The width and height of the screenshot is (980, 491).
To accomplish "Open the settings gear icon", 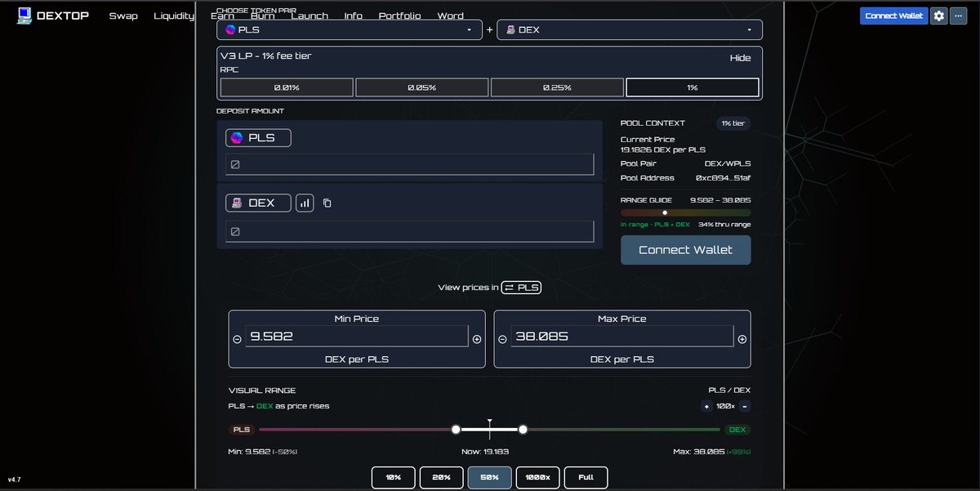I will pyautogui.click(x=939, y=16).
